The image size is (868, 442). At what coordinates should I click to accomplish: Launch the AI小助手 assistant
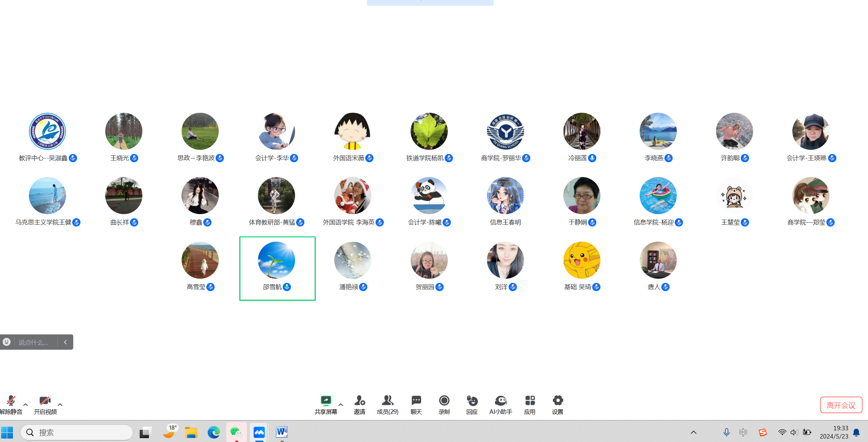pyautogui.click(x=501, y=401)
